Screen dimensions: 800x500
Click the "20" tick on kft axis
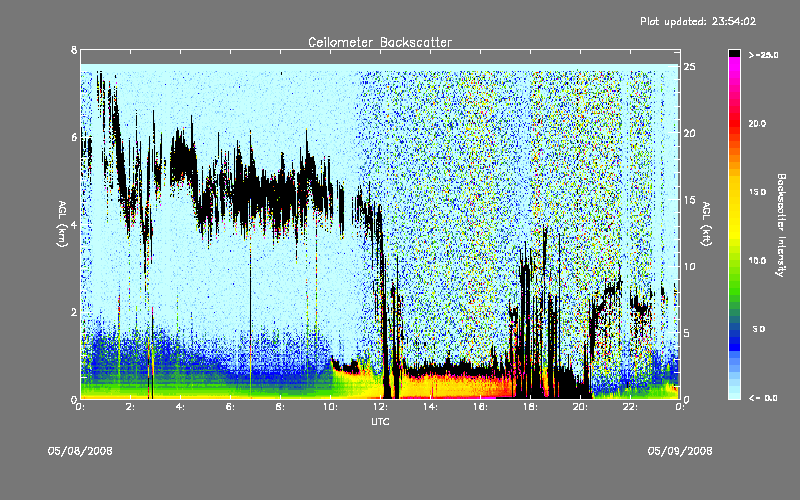click(x=690, y=133)
